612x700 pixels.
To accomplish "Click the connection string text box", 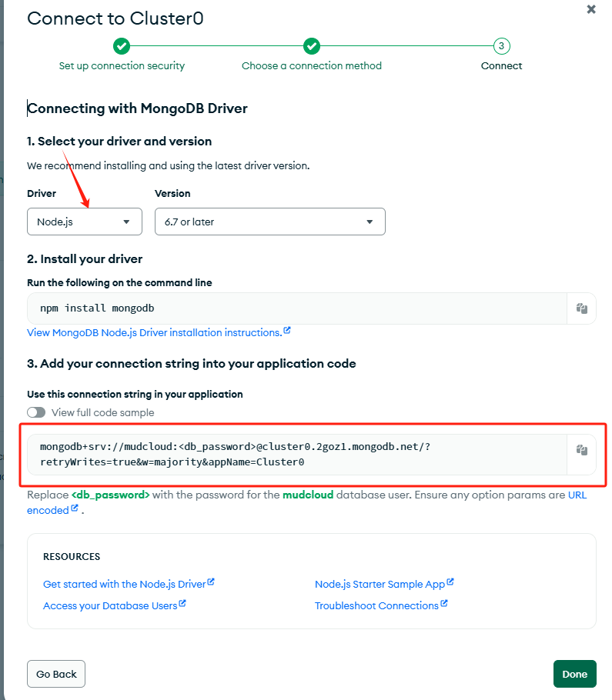I will coord(297,455).
